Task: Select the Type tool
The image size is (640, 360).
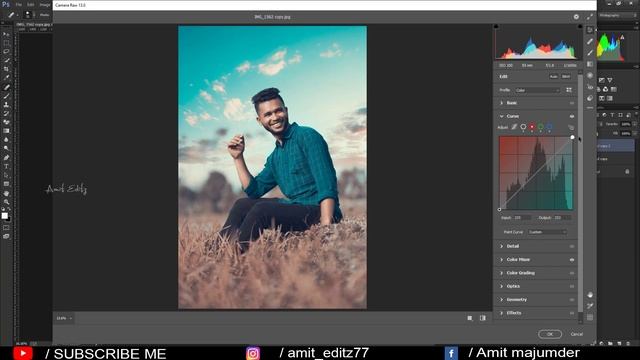Action: [6, 166]
